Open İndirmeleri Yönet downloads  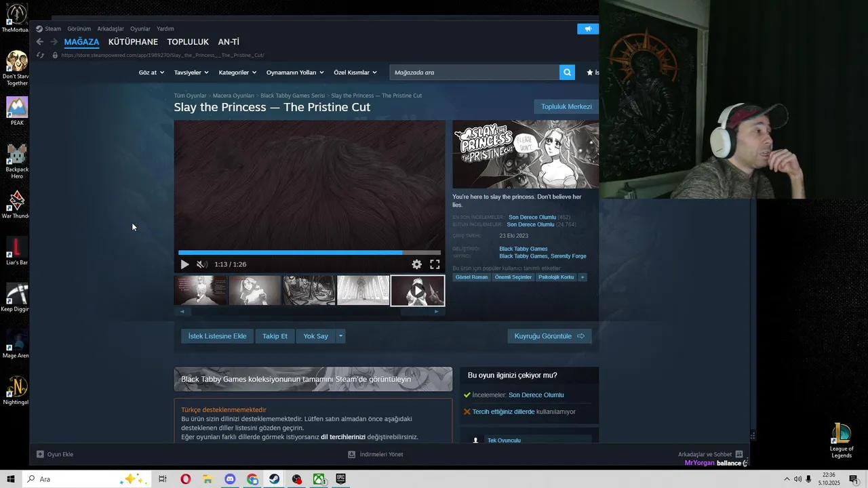point(376,454)
